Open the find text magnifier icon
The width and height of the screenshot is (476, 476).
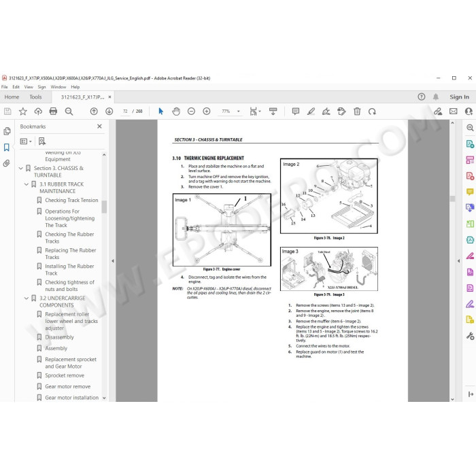pos(69,112)
